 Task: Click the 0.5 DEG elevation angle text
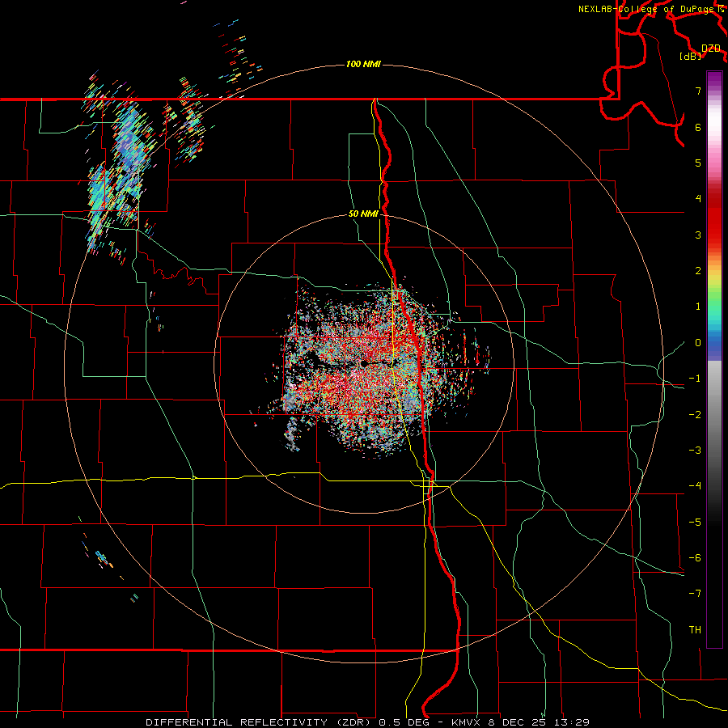tap(403, 722)
